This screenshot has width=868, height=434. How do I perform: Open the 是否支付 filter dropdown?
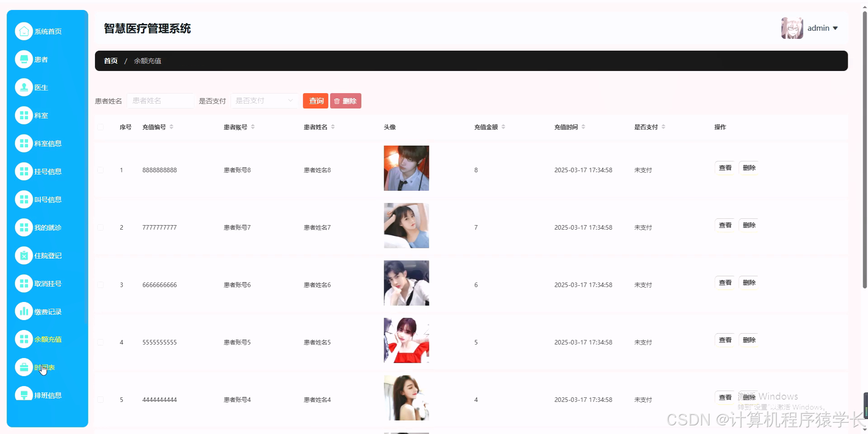264,101
